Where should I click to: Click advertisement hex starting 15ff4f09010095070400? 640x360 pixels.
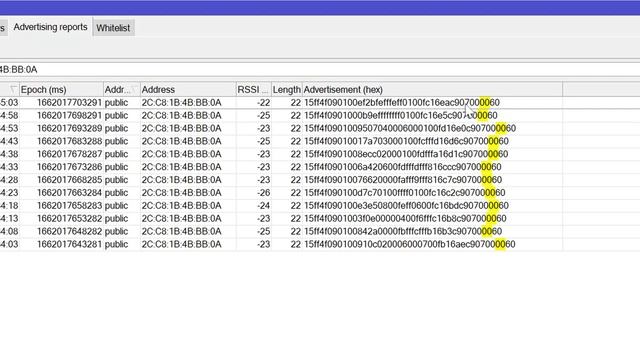click(410, 128)
